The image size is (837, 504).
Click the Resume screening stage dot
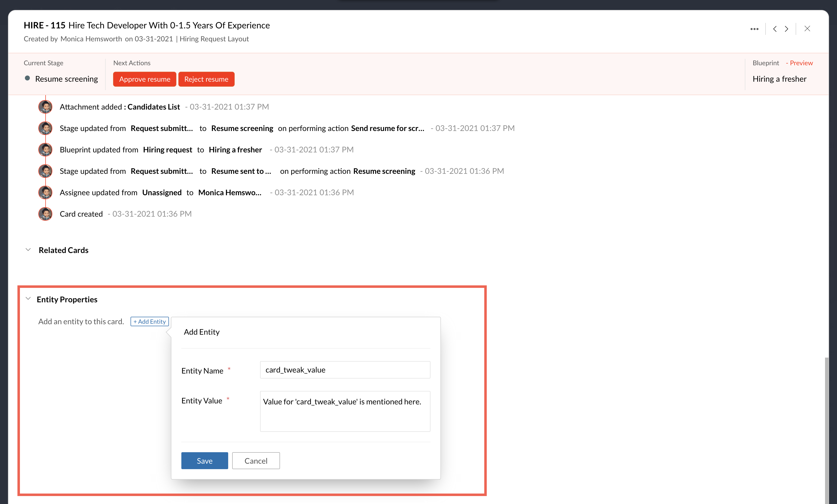(27, 78)
